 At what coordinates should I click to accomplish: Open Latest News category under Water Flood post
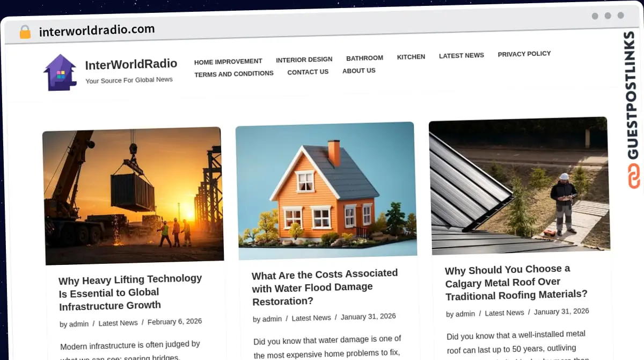(311, 318)
